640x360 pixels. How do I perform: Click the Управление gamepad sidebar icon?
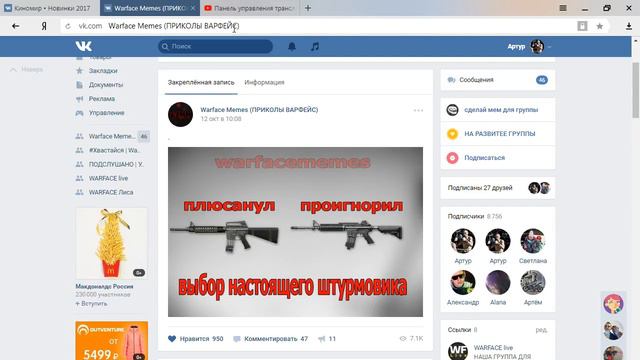(x=80, y=113)
